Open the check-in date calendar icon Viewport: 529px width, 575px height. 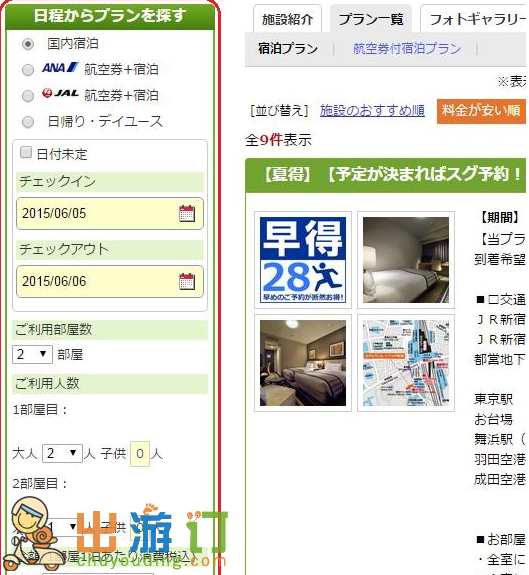[187, 213]
